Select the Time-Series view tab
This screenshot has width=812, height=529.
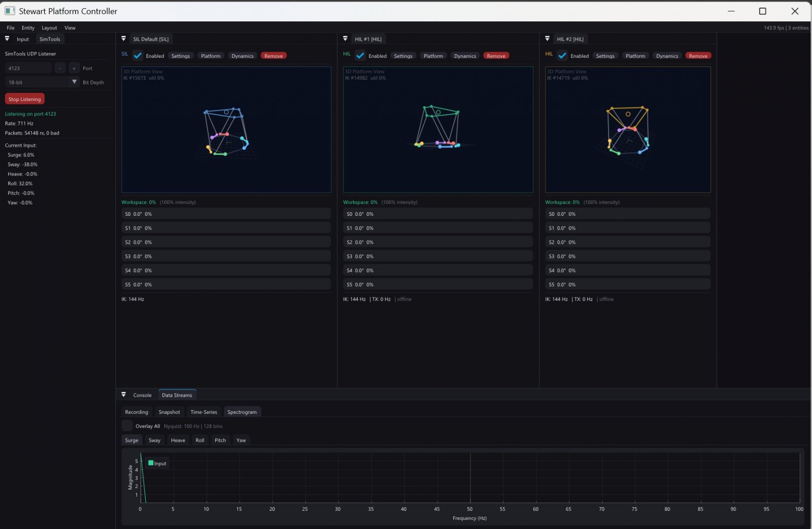coord(204,412)
